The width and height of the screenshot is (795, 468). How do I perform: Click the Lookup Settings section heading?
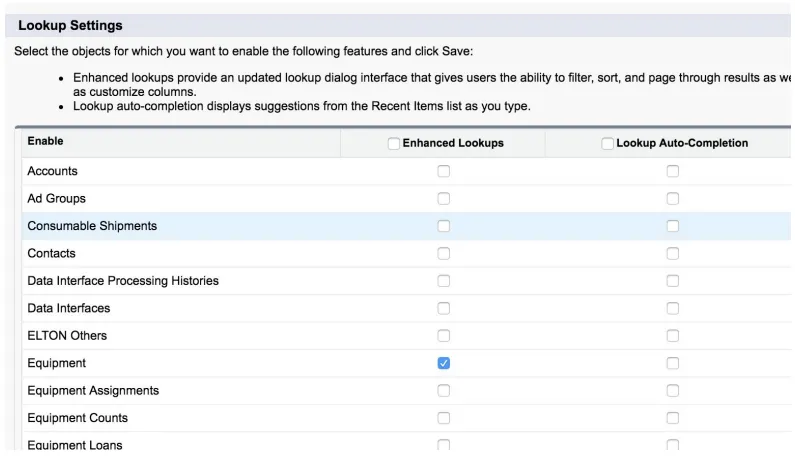[70, 25]
